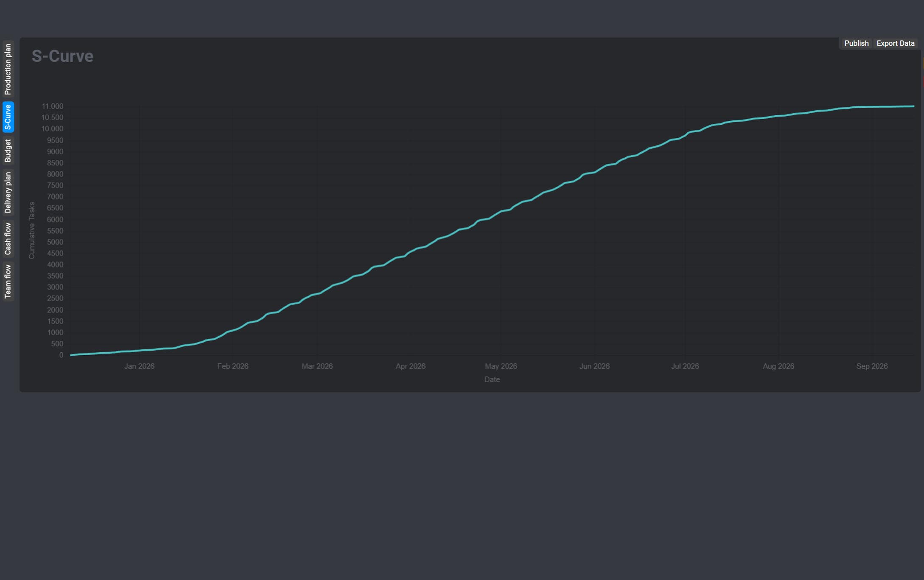Switch to the Budget tab
The height and width of the screenshot is (580, 924).
(x=8, y=151)
